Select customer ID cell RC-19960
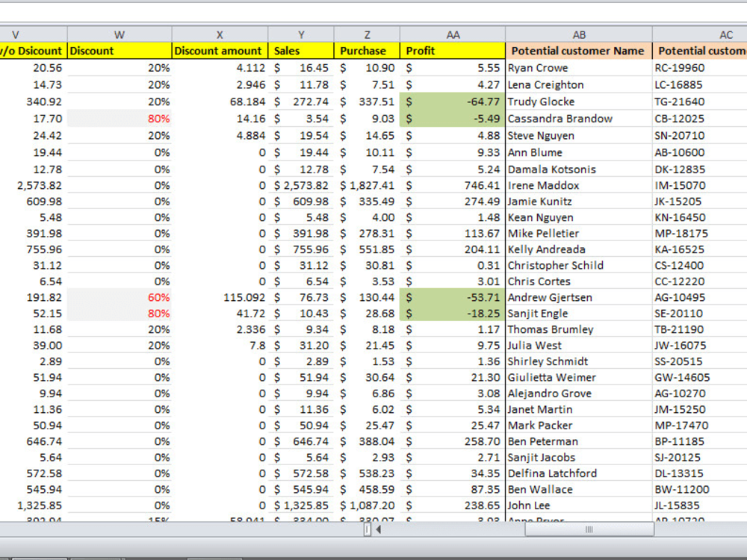 coord(700,68)
